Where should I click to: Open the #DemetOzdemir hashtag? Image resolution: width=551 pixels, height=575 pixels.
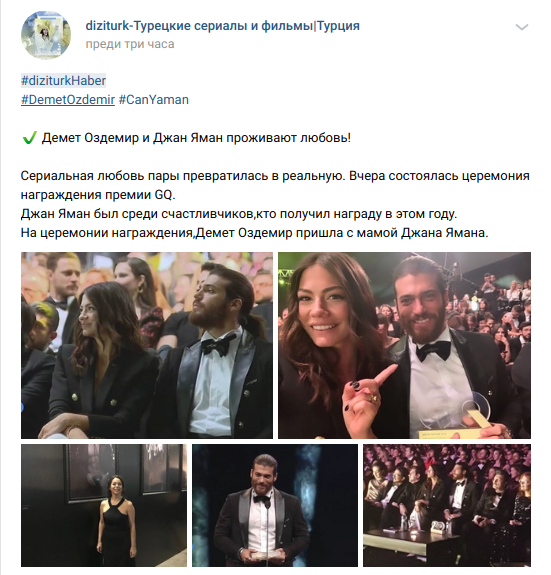(68, 100)
